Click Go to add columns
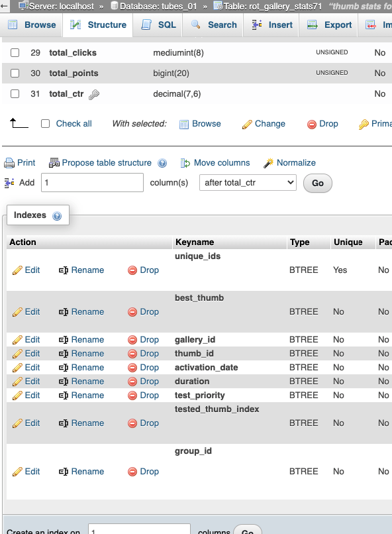The width and height of the screenshot is (392, 534). click(x=317, y=184)
